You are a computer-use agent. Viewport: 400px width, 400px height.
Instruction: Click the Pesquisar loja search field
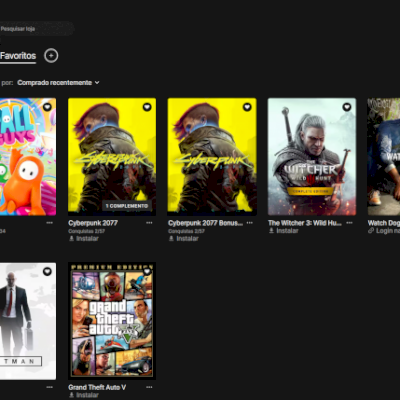[x=36, y=29]
